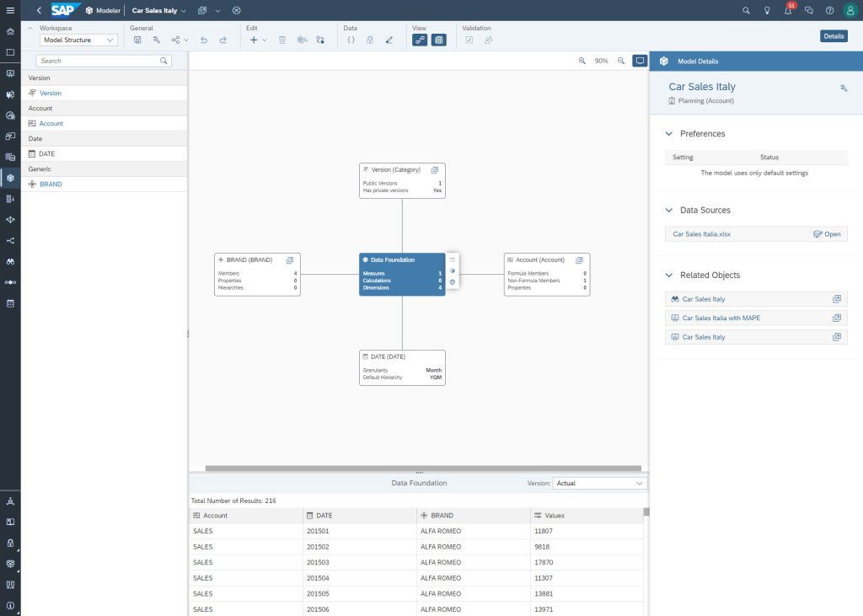Click the horizontal scrollbar below the diagram

coord(423,469)
